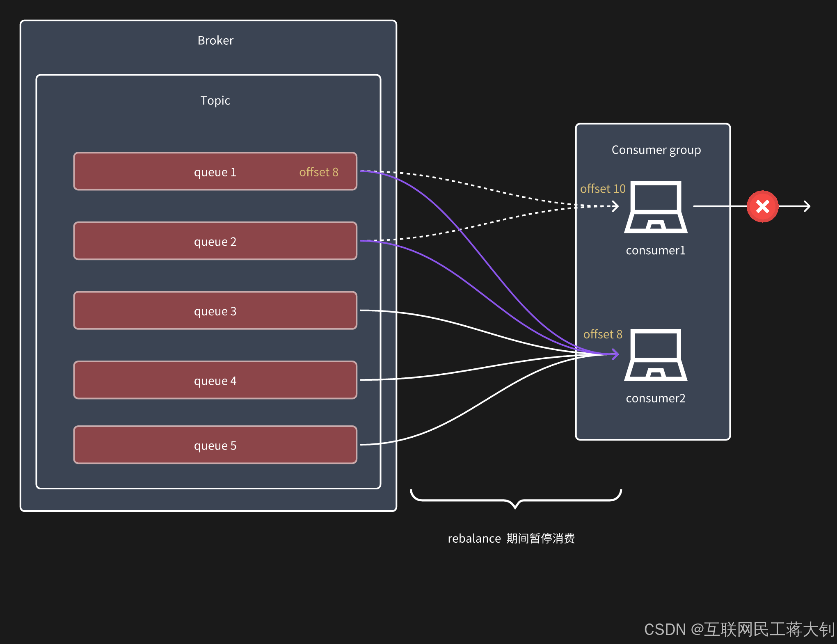The image size is (837, 644).
Task: Select the queue 2 box
Action: 215,241
